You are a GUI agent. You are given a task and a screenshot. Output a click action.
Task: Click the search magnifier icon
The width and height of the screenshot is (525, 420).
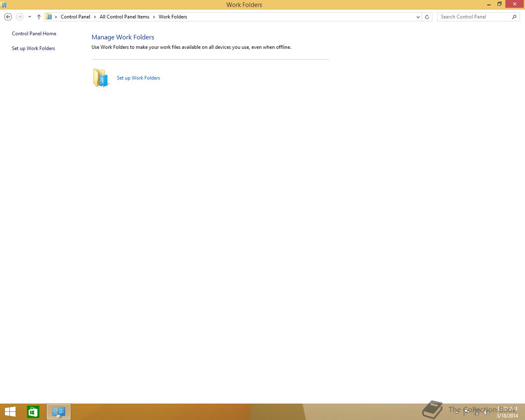(514, 17)
